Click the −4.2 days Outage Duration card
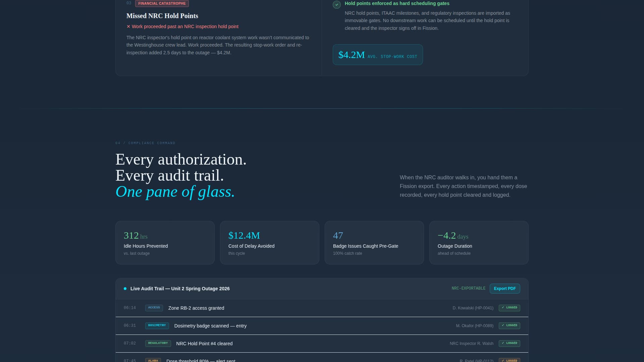Screen dimensions: 644x362 479,243
